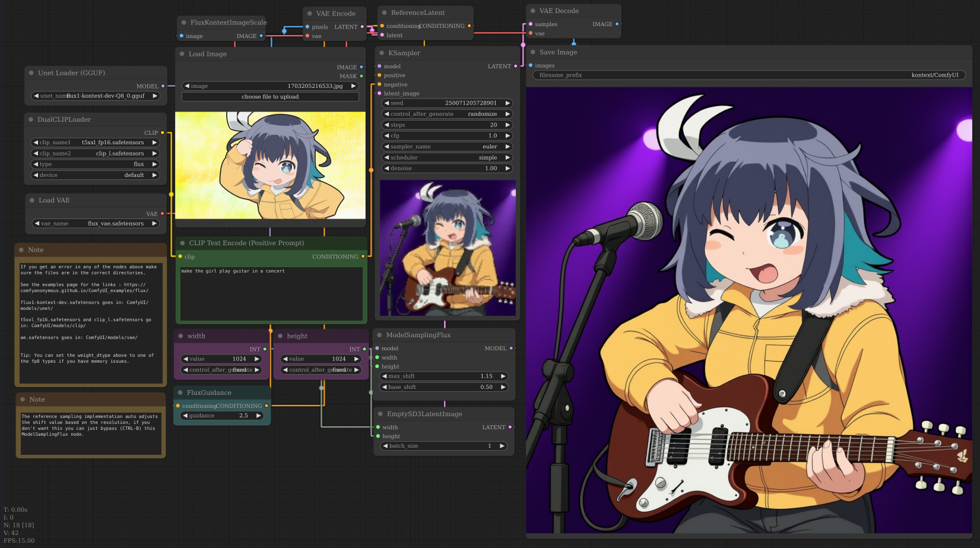Click the IMAGE output socket on VAE Decode
980x548 pixels.
(x=617, y=24)
